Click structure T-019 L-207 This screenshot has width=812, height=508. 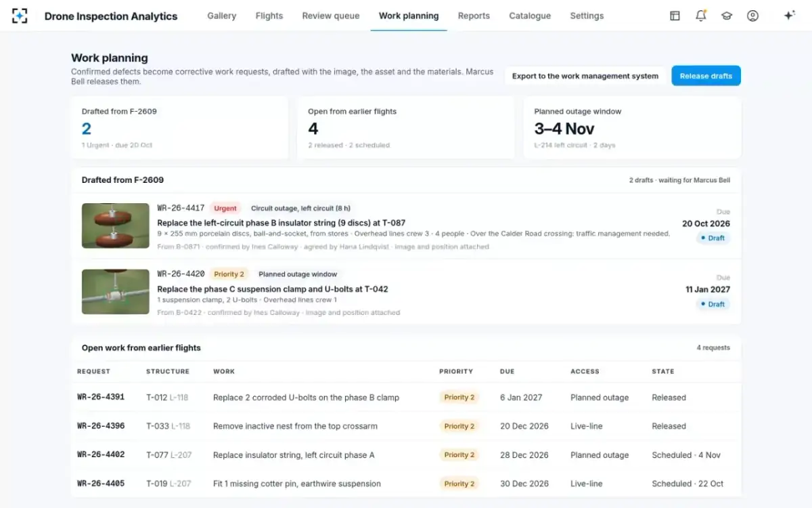coord(168,484)
